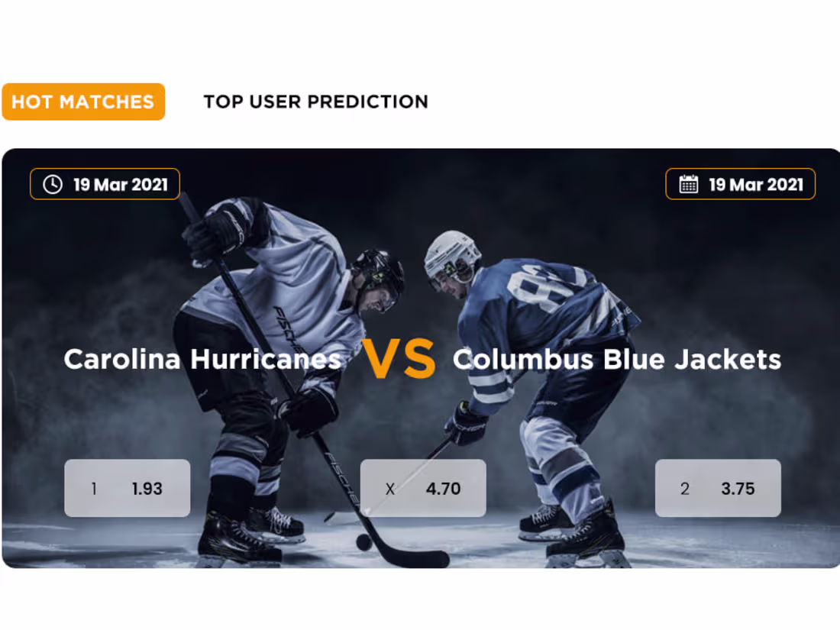840x630 pixels.
Task: Select the date text beside the clock icon
Action: click(121, 184)
